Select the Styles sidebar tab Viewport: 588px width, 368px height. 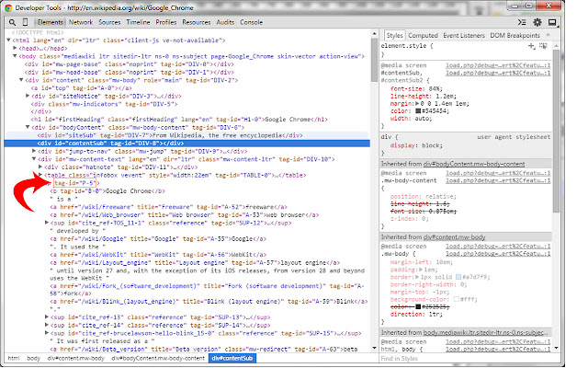click(394, 35)
